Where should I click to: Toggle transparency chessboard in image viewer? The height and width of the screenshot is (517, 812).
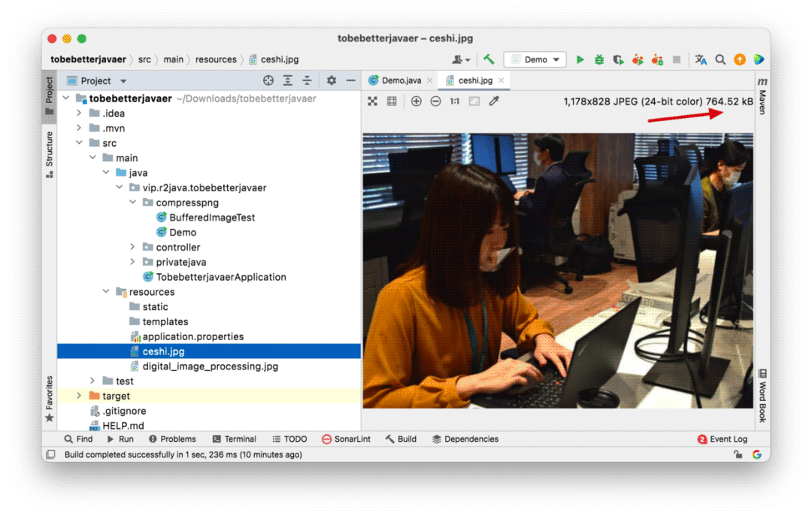[x=372, y=101]
